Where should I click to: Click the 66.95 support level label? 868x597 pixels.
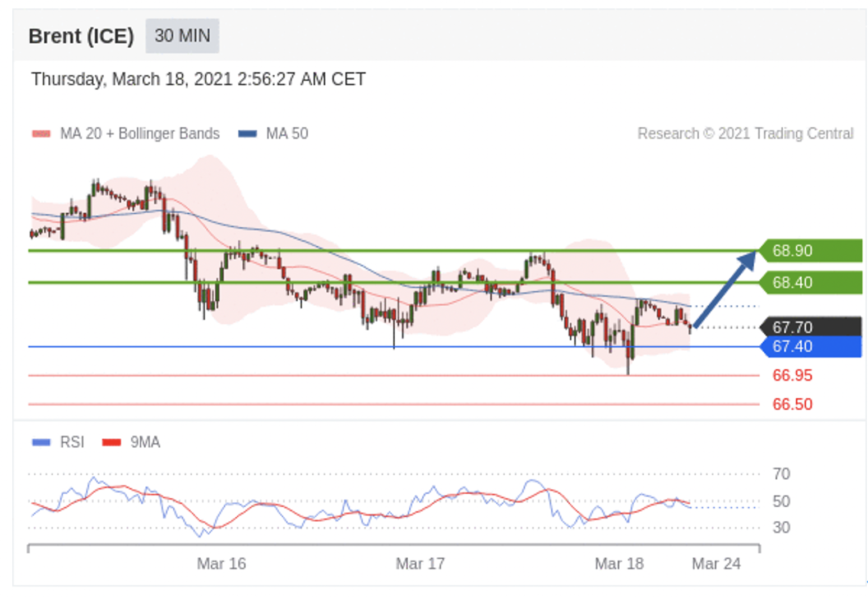click(x=792, y=375)
